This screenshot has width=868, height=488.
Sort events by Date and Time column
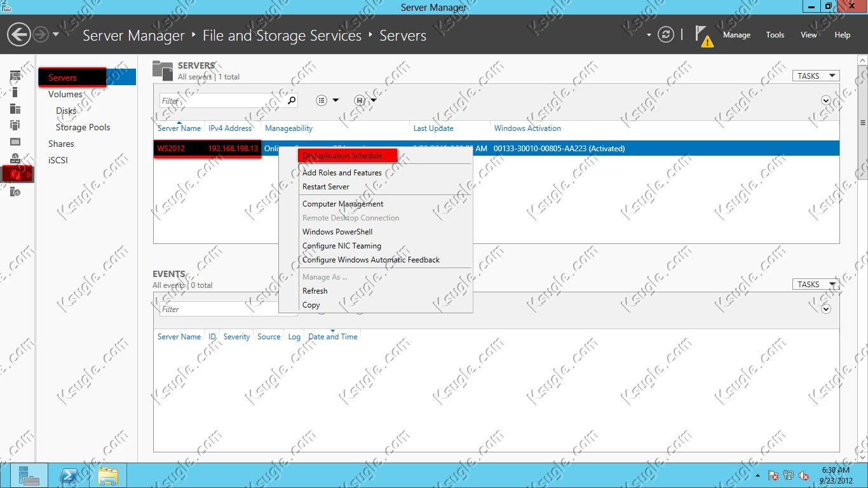333,337
